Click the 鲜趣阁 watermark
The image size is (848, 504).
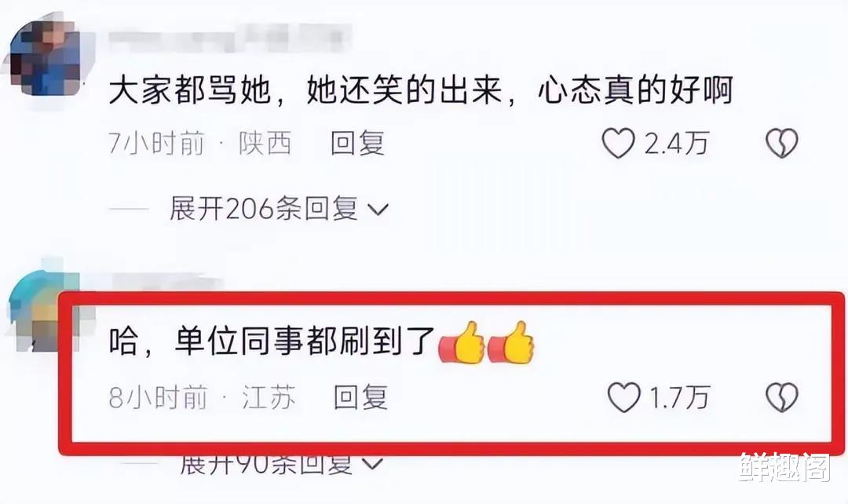(784, 468)
